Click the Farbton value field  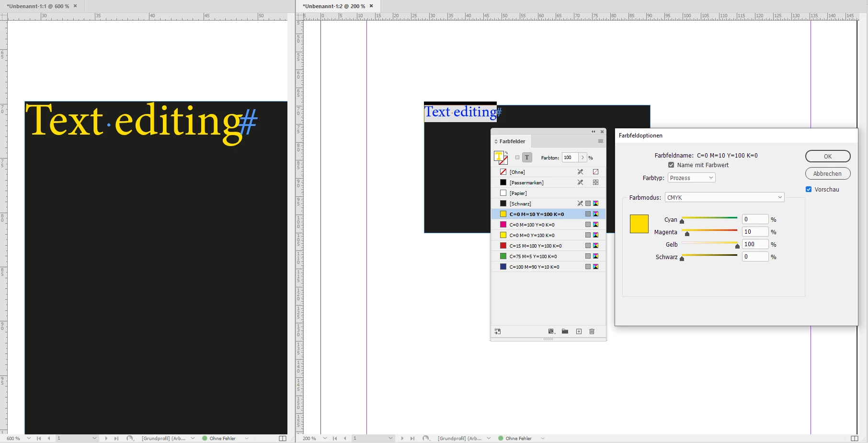point(570,158)
